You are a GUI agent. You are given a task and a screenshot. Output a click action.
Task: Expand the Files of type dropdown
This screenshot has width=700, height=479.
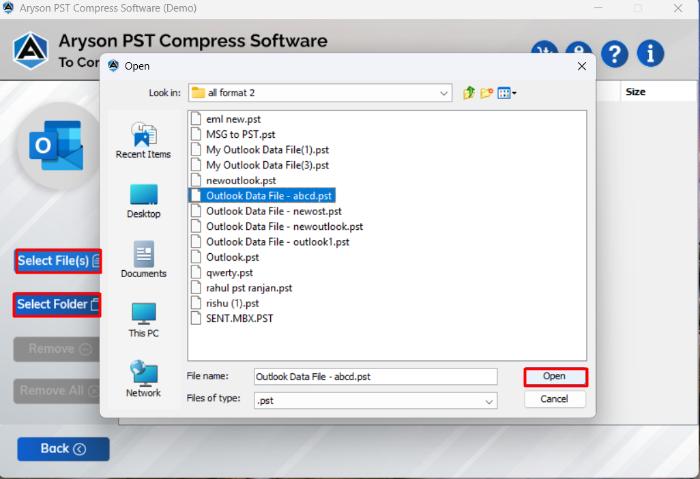click(x=489, y=401)
